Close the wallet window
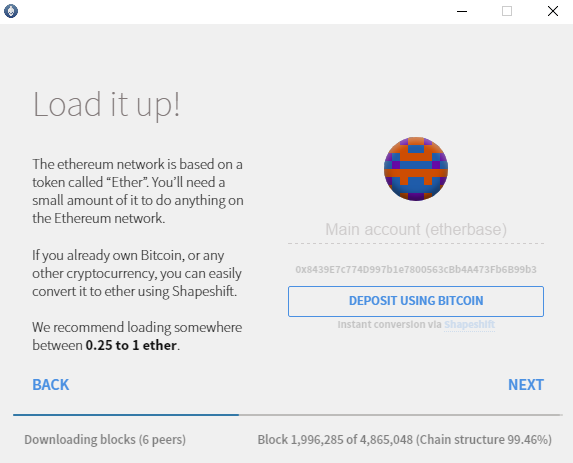The width and height of the screenshot is (573, 463). (553, 11)
